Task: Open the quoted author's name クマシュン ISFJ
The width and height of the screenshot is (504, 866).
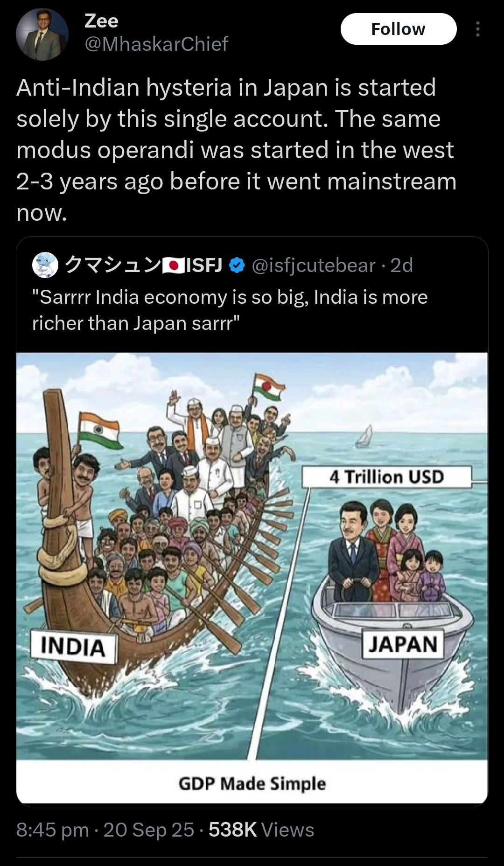Action: tap(144, 265)
